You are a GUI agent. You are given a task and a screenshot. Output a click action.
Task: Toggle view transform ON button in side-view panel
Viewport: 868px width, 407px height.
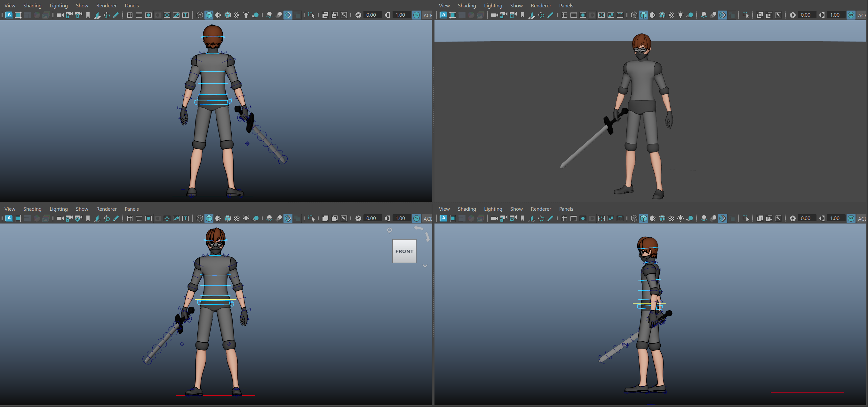pyautogui.click(x=851, y=218)
